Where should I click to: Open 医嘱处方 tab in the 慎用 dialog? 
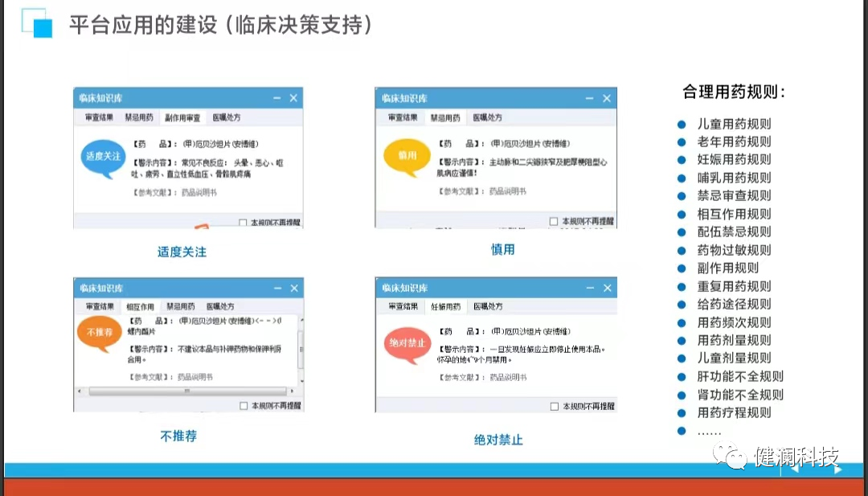488,117
